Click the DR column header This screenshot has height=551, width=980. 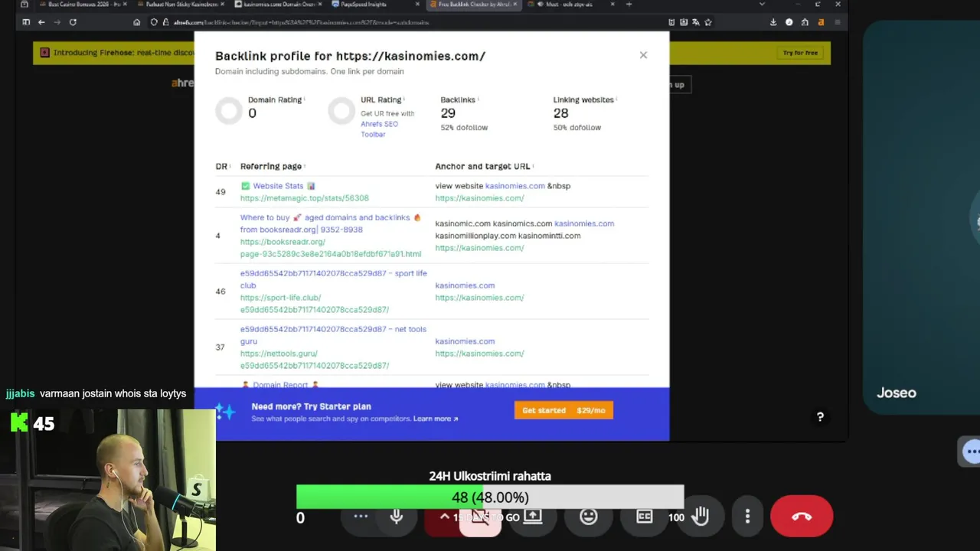point(221,166)
